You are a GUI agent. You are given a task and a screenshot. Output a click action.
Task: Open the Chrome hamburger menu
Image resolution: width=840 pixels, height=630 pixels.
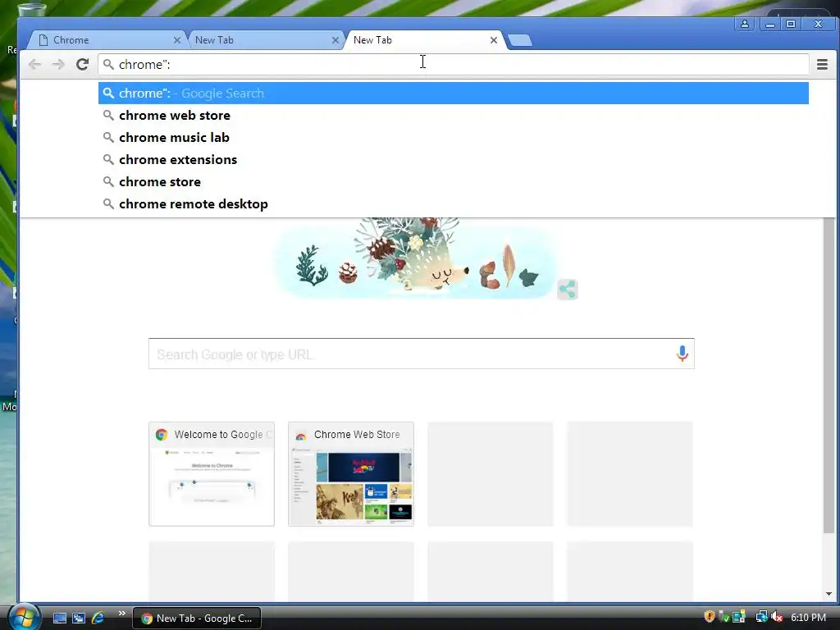coord(822,64)
